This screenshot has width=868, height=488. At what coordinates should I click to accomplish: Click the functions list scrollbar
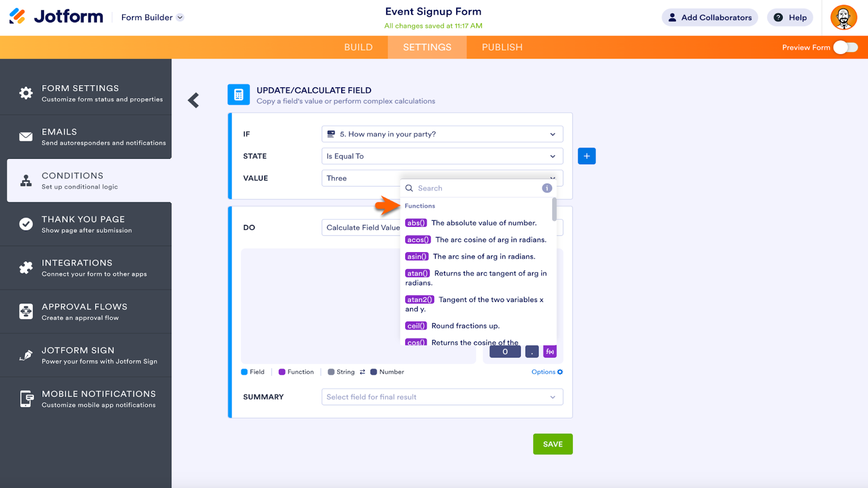(x=554, y=209)
